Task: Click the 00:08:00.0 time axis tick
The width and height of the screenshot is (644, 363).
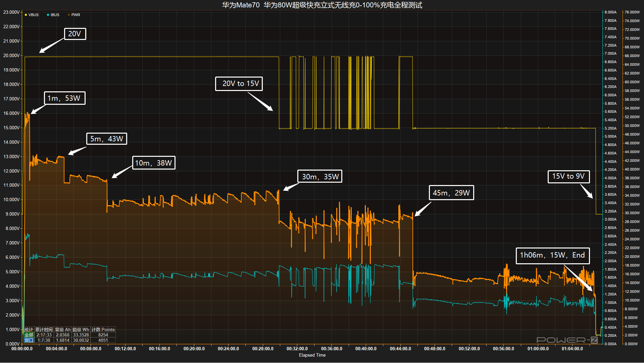Action: click(91, 349)
